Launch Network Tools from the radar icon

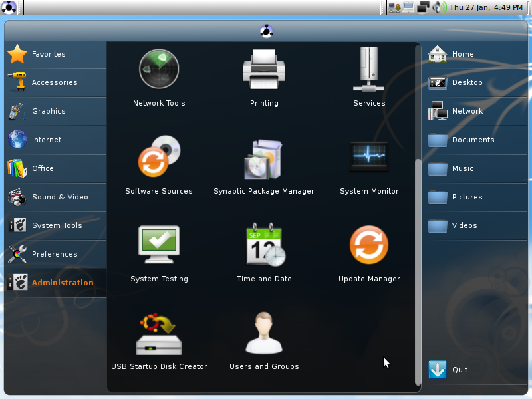(159, 69)
